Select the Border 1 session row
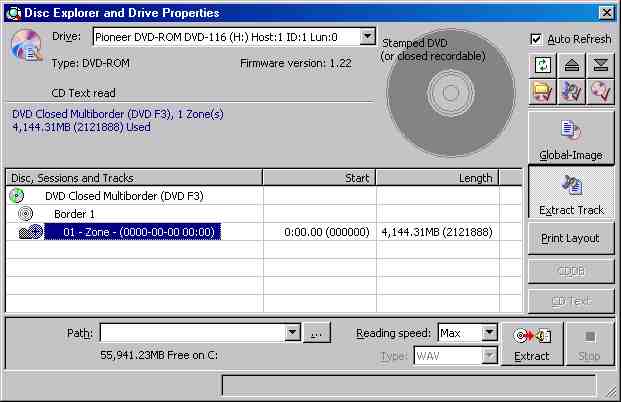Image resolution: width=621 pixels, height=402 pixels. pyautogui.click(x=73, y=214)
